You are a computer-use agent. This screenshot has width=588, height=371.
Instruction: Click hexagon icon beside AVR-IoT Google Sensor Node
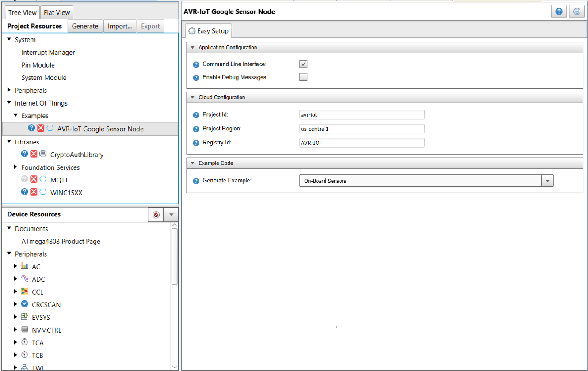coord(50,128)
